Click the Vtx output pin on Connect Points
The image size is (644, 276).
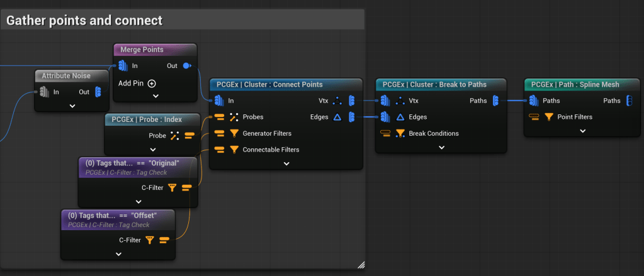click(351, 101)
